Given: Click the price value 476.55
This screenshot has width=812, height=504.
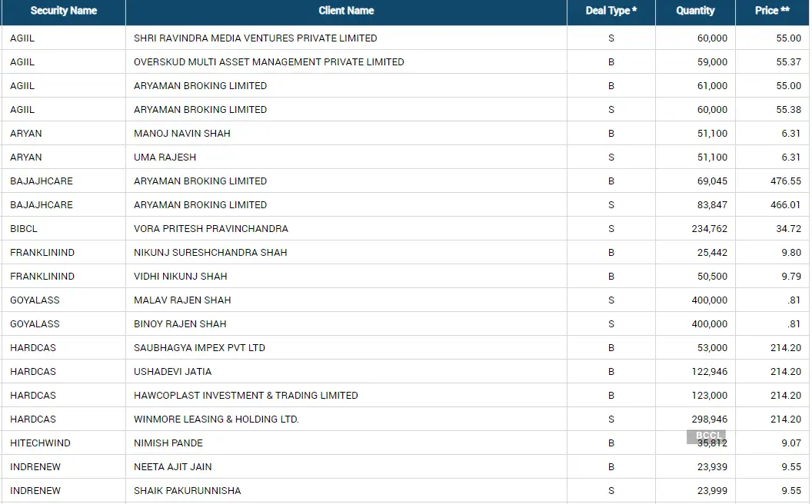Looking at the screenshot, I should (785, 181).
